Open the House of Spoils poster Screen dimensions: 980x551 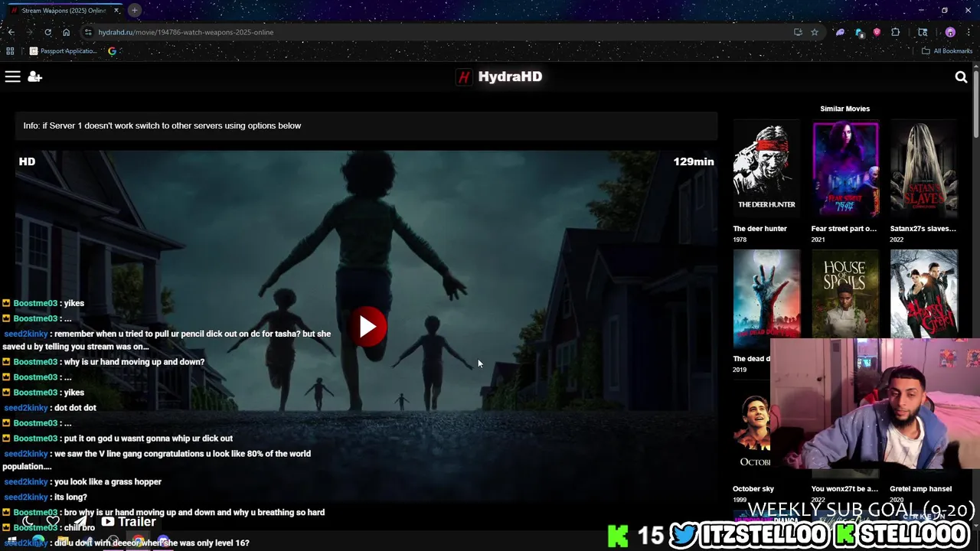[x=845, y=293]
